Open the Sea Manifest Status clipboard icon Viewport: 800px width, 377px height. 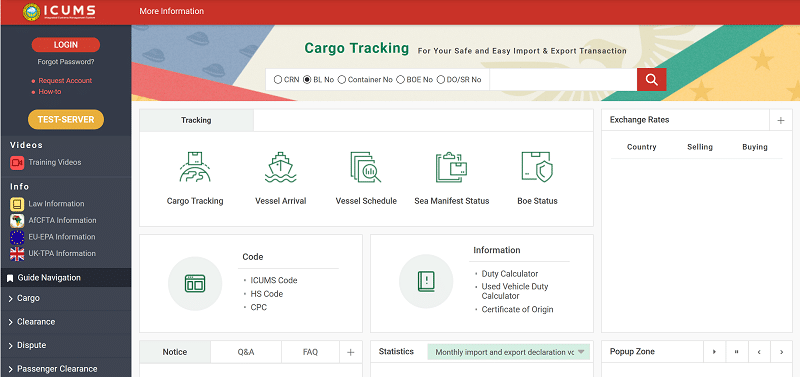pyautogui.click(x=452, y=167)
